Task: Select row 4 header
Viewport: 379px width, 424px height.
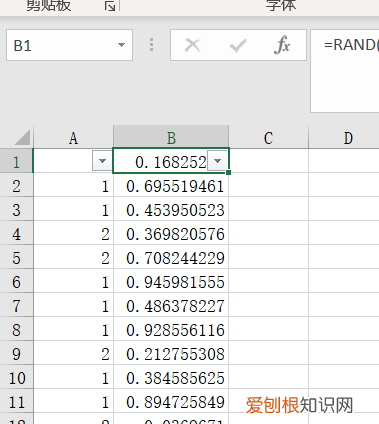Action: [16, 233]
